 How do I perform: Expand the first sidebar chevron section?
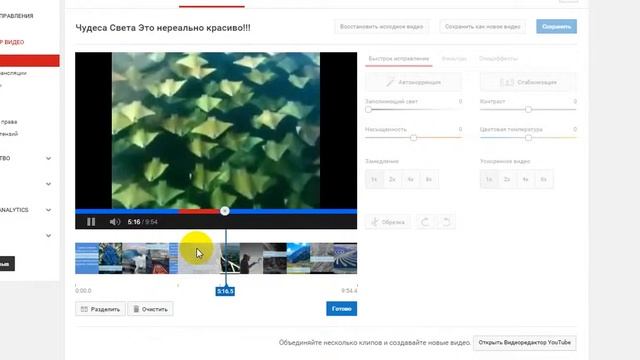point(49,158)
